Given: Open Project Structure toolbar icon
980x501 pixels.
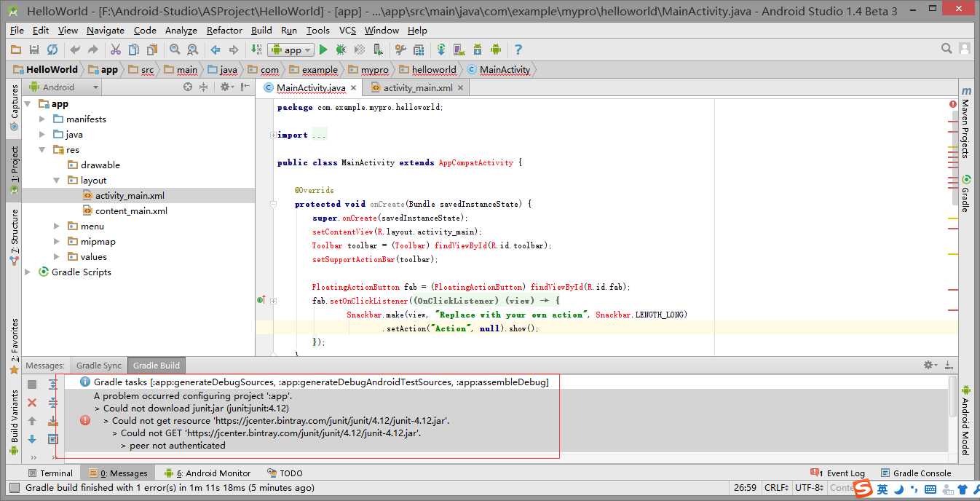Looking at the screenshot, I should pyautogui.click(x=419, y=50).
